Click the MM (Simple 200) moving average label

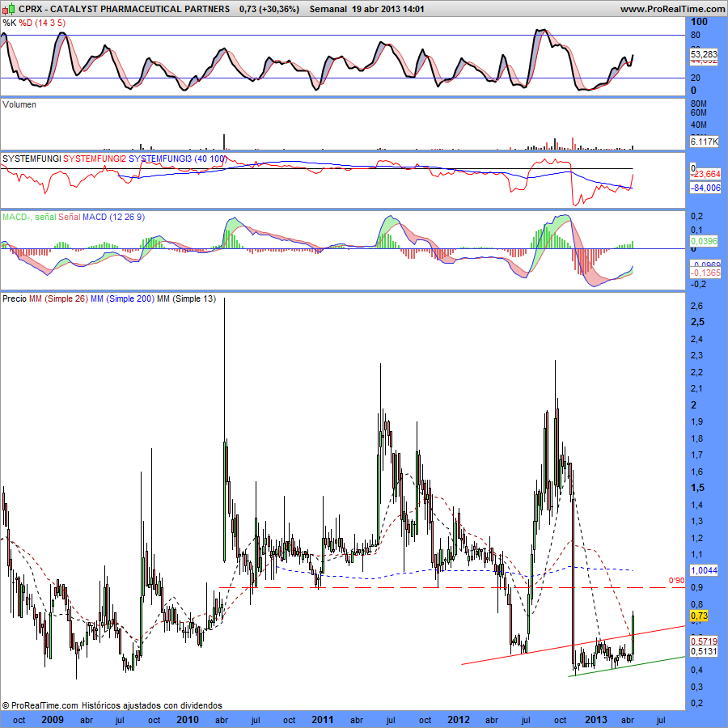[x=122, y=298]
